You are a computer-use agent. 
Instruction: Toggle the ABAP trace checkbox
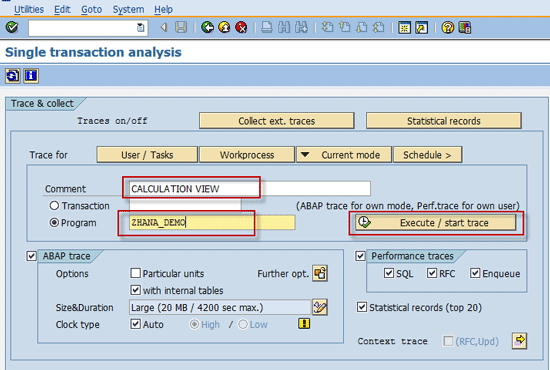(x=31, y=256)
